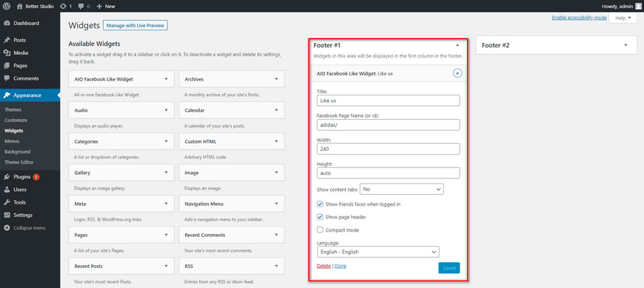
Task: Click the Delete widget link
Action: coord(323,266)
